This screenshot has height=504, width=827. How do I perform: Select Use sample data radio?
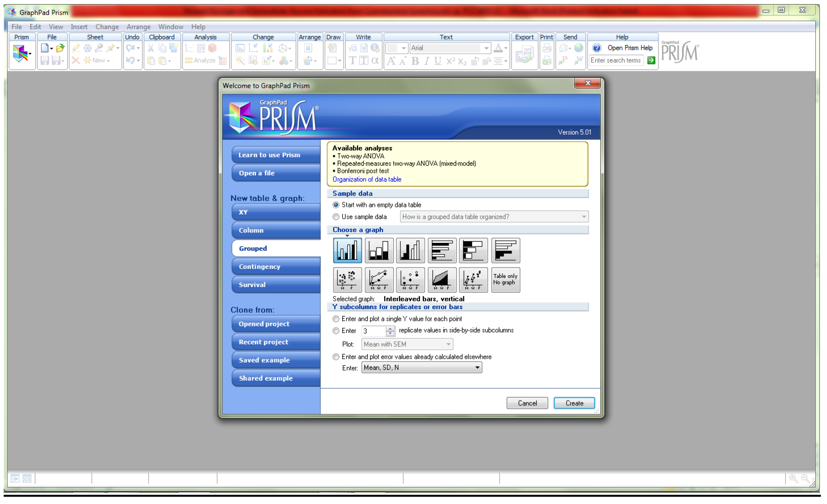(x=336, y=217)
